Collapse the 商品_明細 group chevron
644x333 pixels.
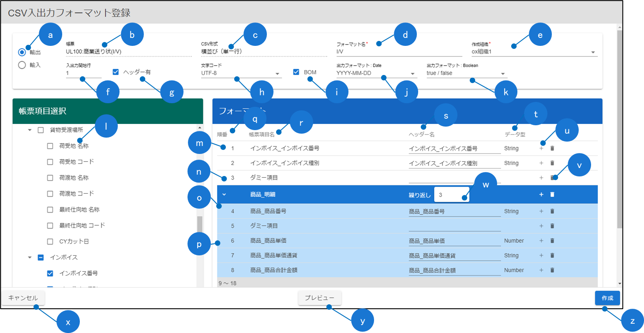(x=224, y=195)
